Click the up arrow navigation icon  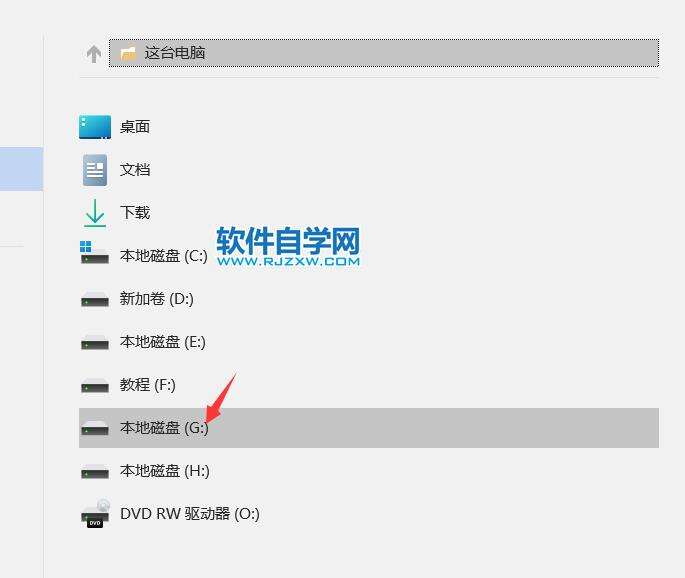[94, 54]
